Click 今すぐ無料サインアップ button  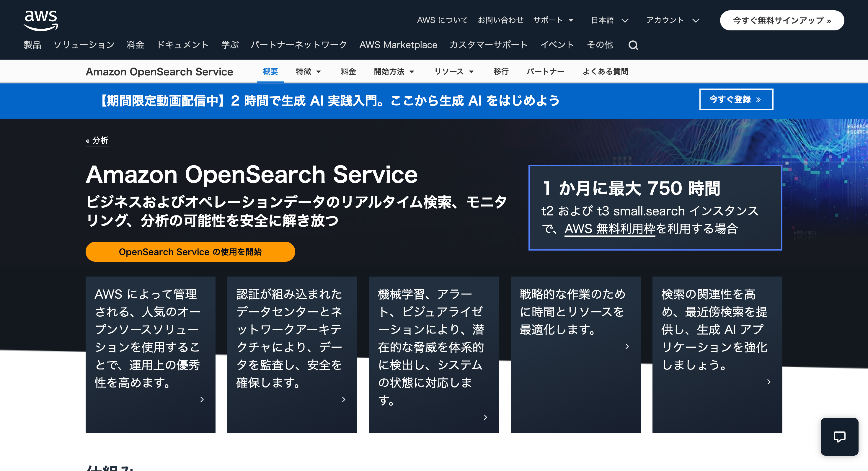tap(782, 20)
